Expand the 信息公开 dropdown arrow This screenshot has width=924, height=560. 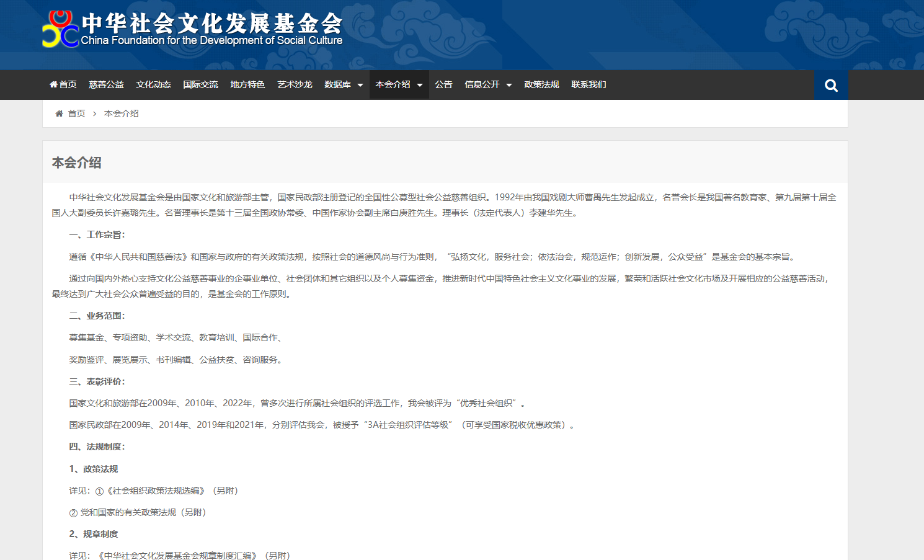coord(509,85)
